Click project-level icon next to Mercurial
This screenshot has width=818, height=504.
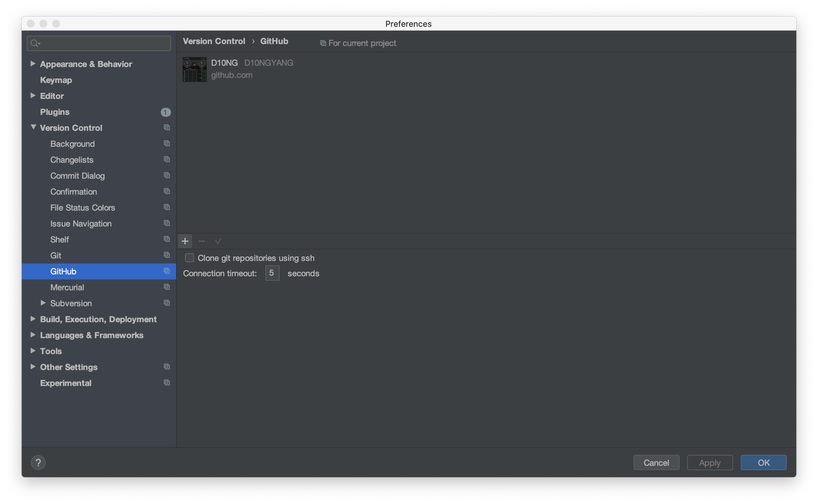(167, 287)
